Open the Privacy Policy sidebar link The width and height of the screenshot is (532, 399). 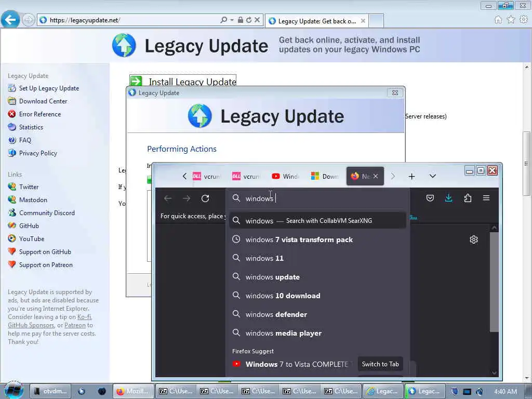click(38, 153)
